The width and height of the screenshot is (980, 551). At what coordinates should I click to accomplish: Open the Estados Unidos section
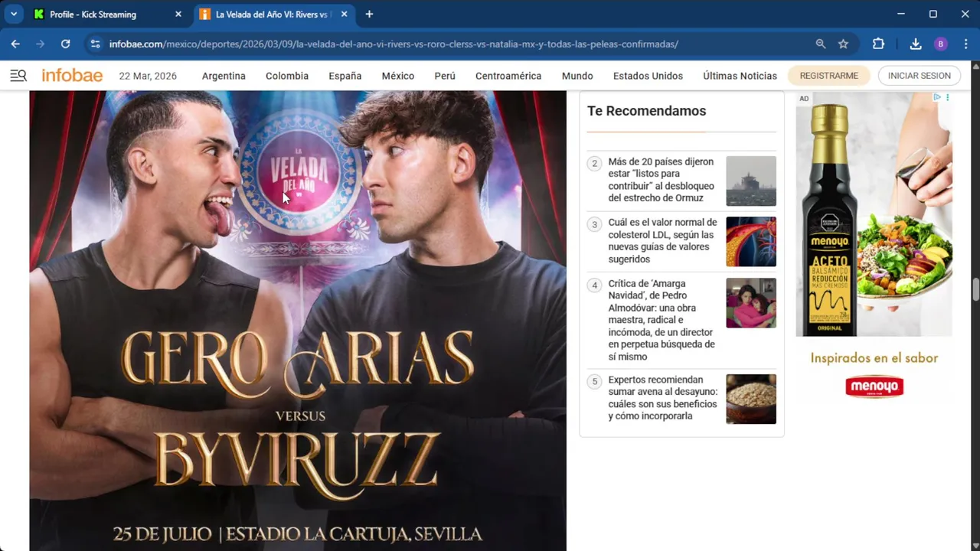coord(648,76)
